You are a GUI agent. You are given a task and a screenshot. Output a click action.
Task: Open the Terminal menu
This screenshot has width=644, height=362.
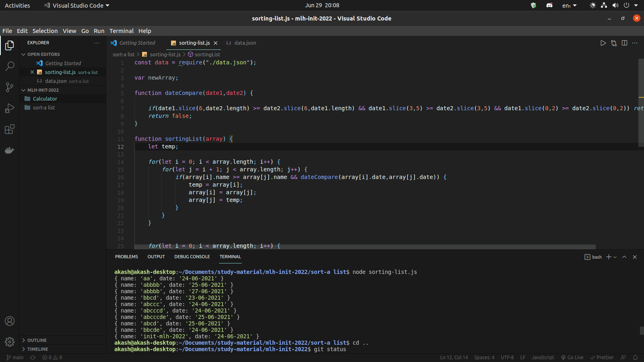point(122,31)
